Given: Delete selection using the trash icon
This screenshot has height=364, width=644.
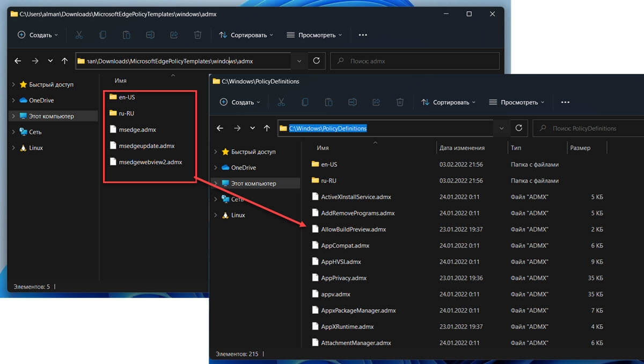Looking at the screenshot, I should coord(400,102).
